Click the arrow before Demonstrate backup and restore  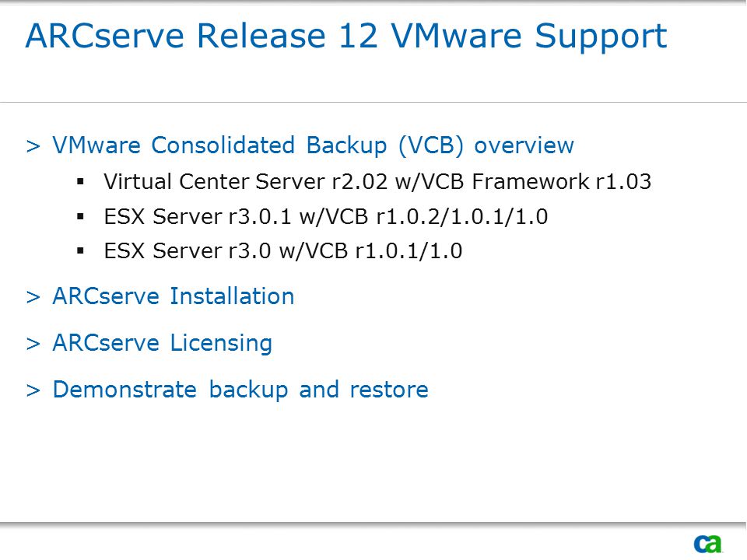(x=33, y=390)
